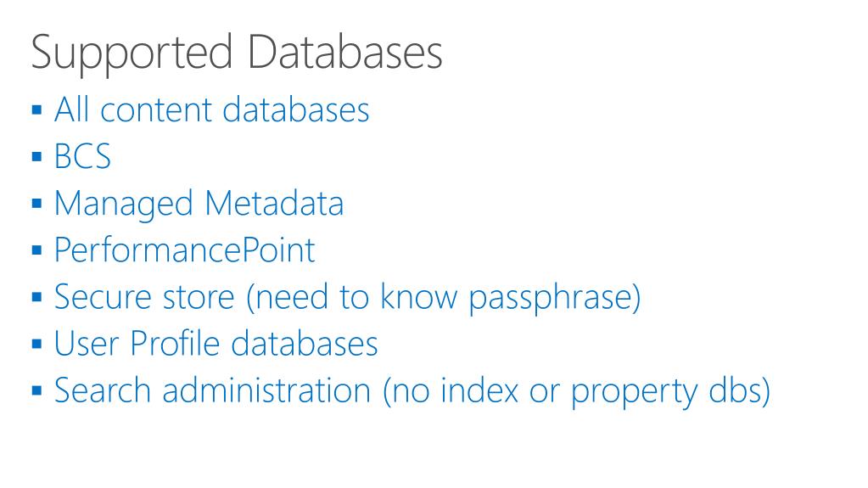Select the 'User Profile databases' line

216,344
